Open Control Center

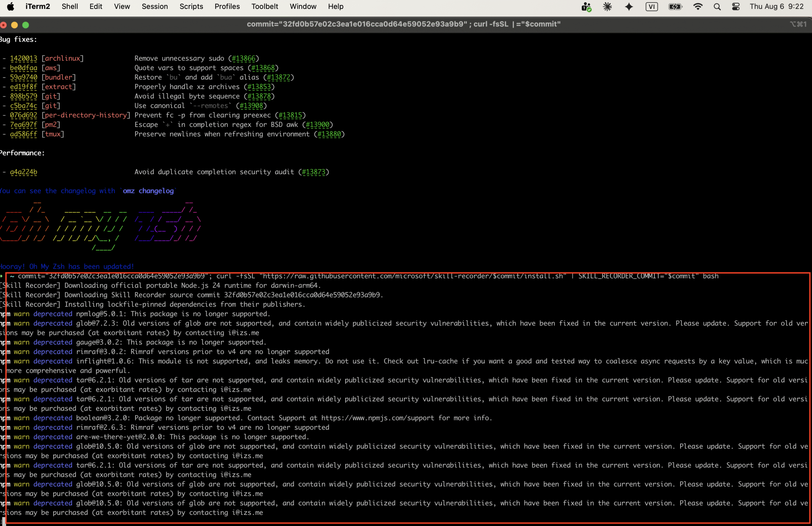point(736,6)
